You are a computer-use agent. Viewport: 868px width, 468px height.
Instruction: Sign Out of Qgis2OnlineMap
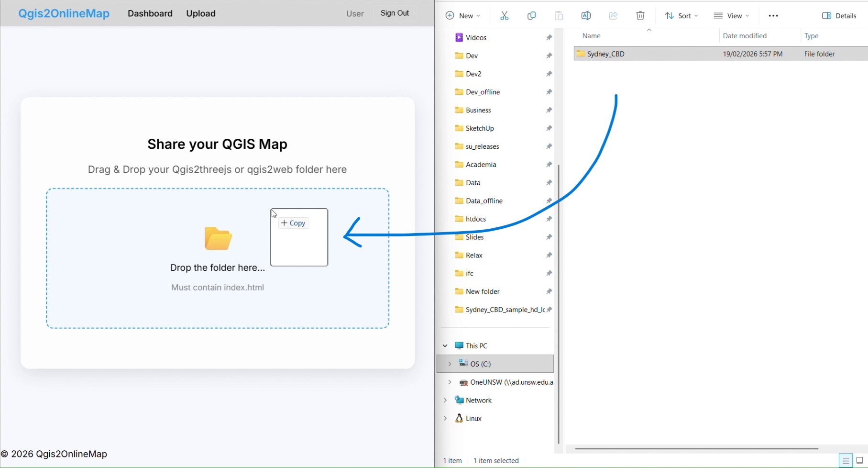(x=395, y=13)
